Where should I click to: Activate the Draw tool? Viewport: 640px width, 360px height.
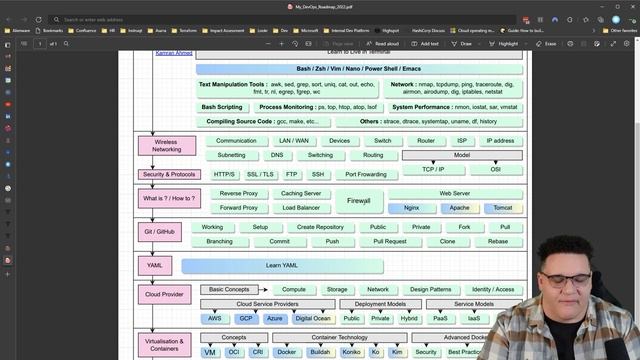click(x=461, y=44)
